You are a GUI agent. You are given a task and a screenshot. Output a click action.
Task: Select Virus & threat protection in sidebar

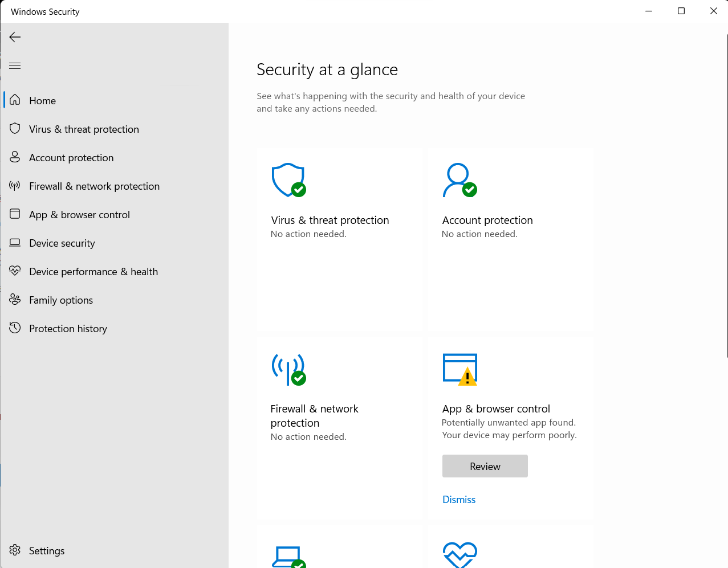click(x=115, y=129)
